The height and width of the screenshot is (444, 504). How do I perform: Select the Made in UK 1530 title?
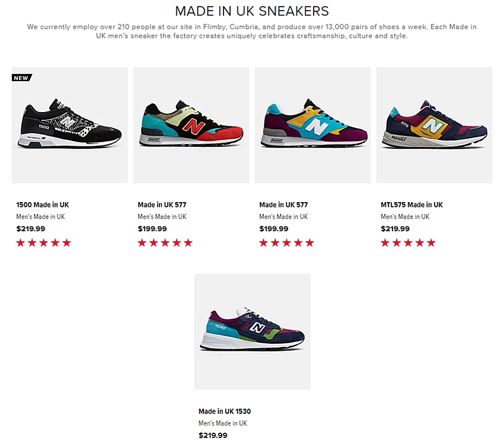coord(225,411)
